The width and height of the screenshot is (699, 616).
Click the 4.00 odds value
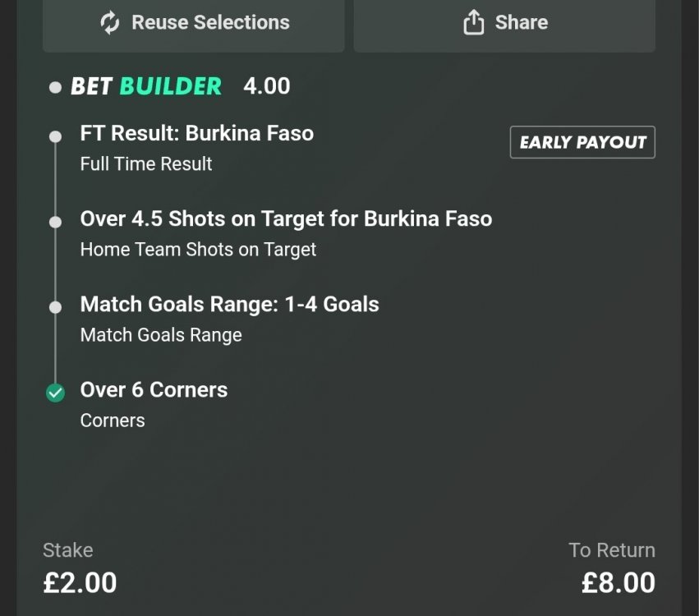pos(266,85)
